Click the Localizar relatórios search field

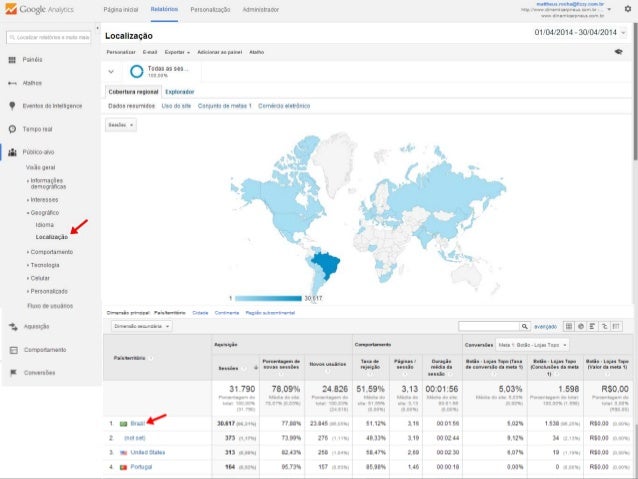[46, 37]
